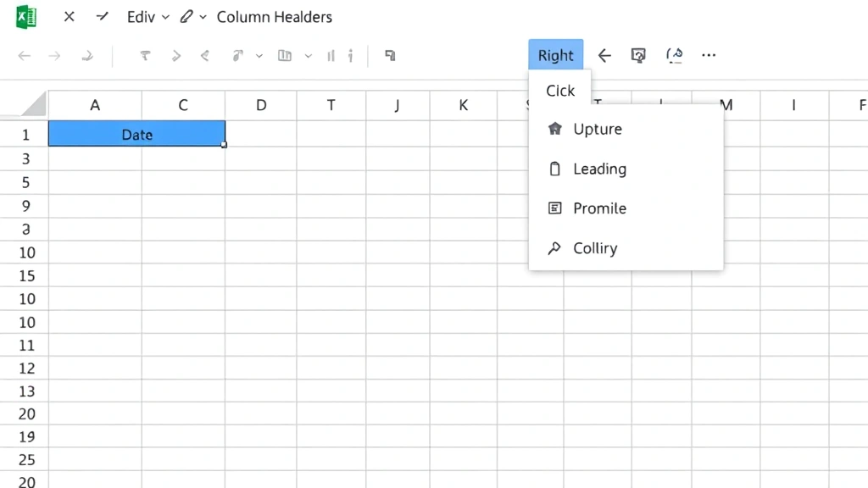Click the Cick item at top of the menu
The height and width of the screenshot is (488, 868).
[560, 91]
